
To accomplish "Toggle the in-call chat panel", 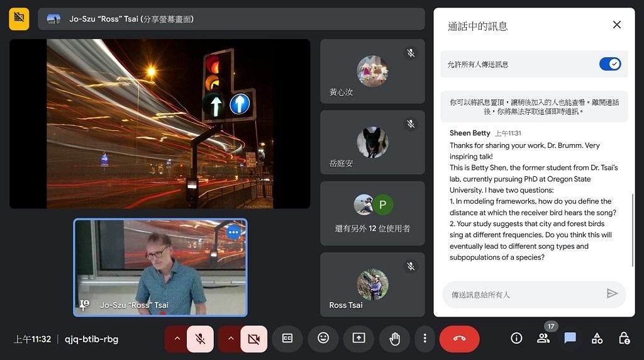I will click(x=570, y=339).
